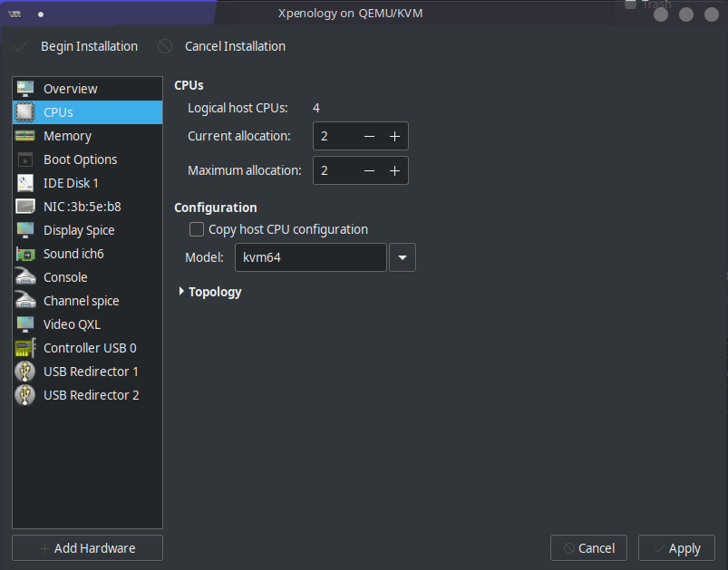The image size is (728, 570).
Task: Open the CPU Model dropdown arrow
Action: pos(403,257)
